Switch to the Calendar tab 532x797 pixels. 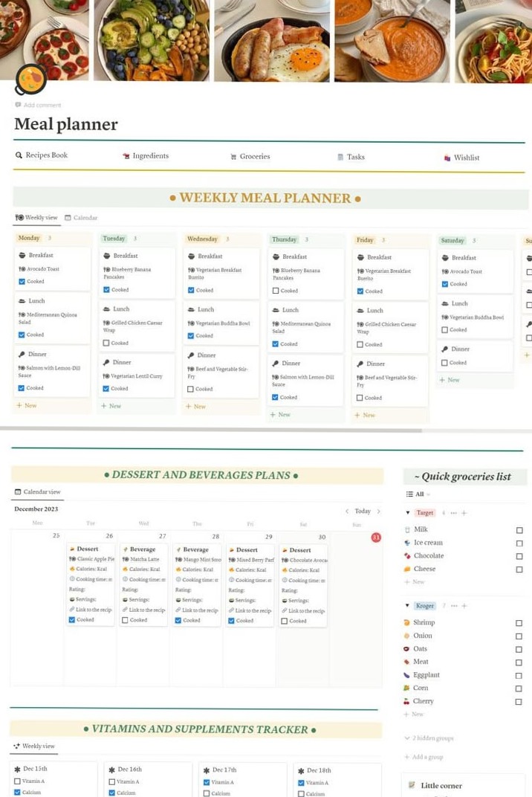coord(81,218)
